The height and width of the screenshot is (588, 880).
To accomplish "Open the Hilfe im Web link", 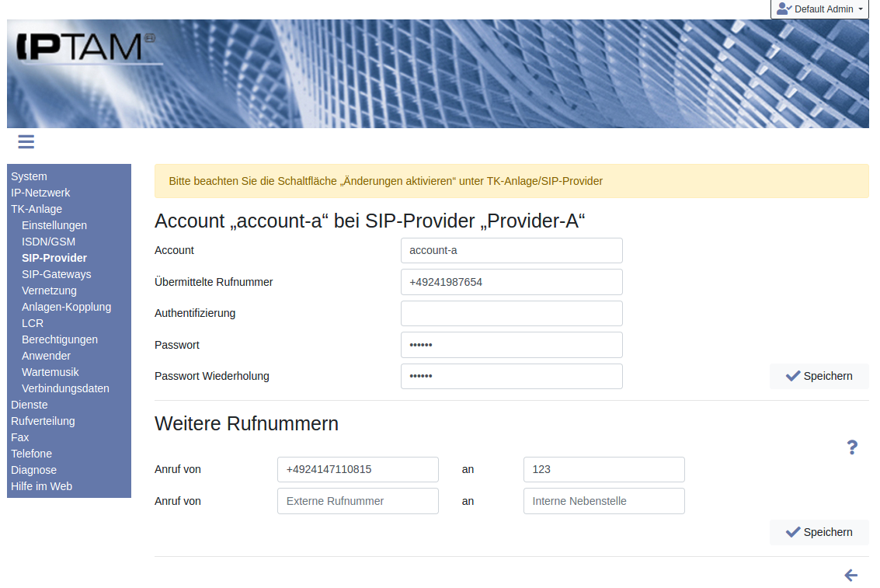I will coord(41,486).
